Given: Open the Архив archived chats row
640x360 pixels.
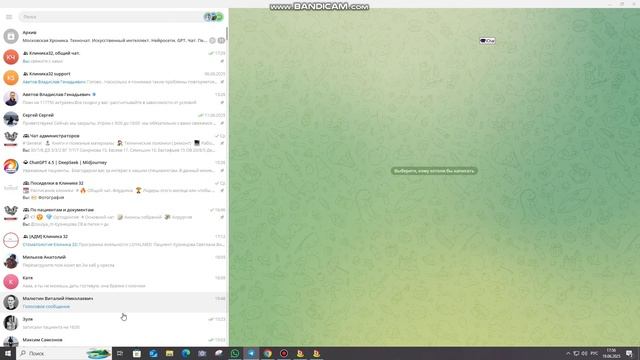Looking at the screenshot, I should [114, 36].
